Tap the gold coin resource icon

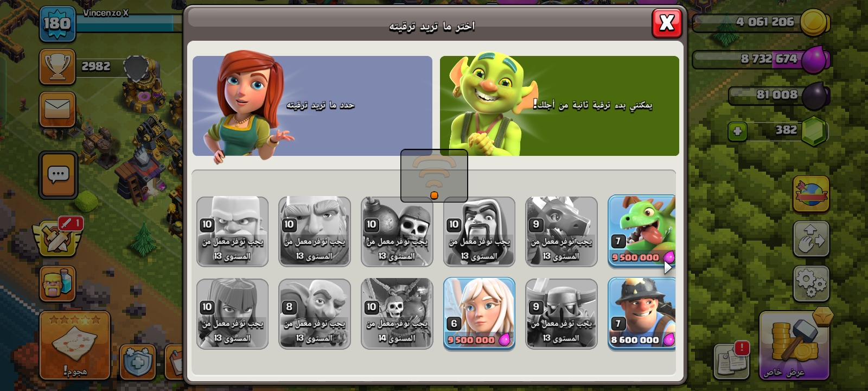coord(814,23)
